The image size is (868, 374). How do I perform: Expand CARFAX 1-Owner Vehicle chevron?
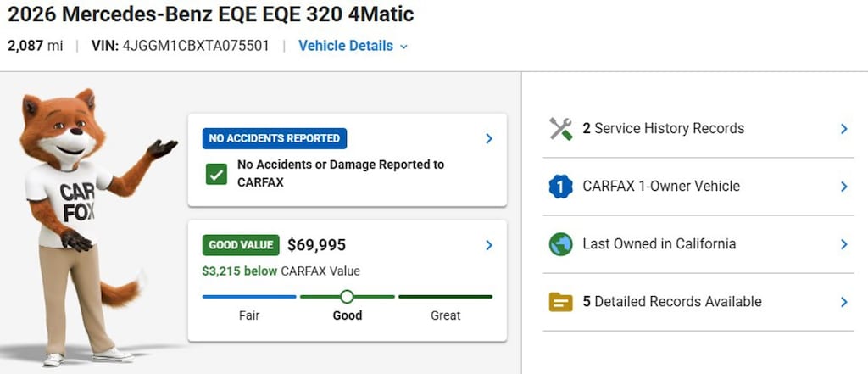click(843, 187)
